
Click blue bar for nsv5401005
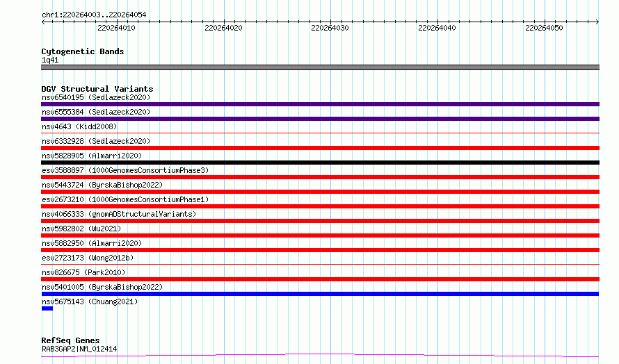pos(320,294)
